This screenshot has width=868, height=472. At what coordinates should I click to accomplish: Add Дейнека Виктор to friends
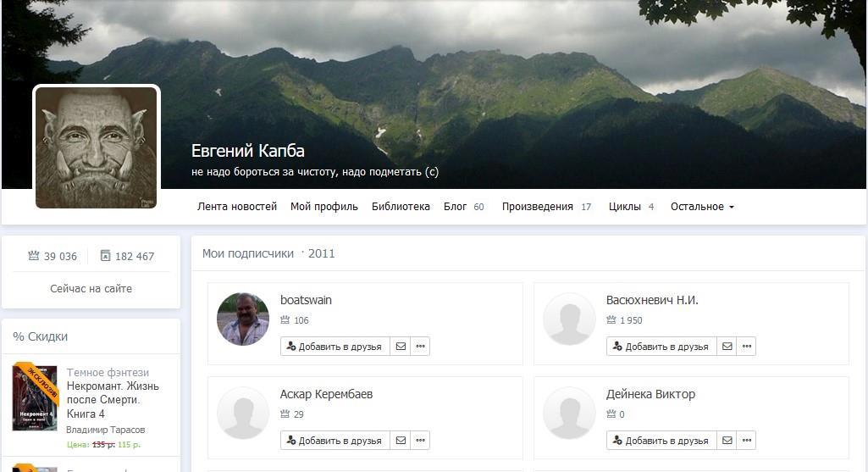click(x=661, y=441)
